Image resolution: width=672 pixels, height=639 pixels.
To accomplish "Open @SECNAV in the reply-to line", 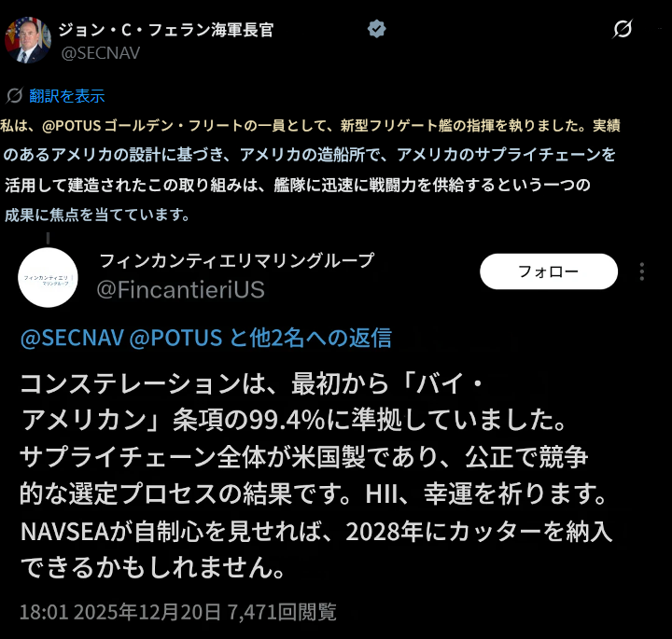I will 72,338.
